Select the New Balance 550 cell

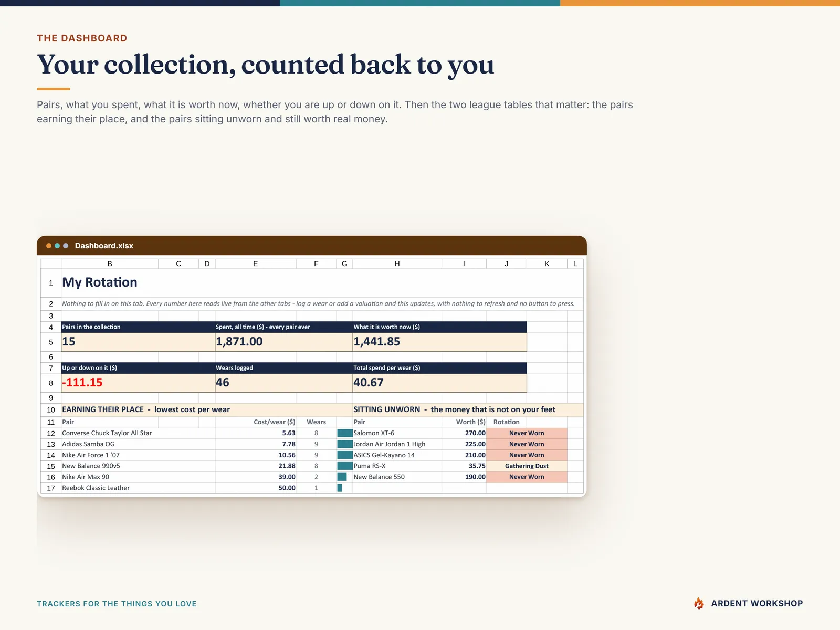point(397,477)
